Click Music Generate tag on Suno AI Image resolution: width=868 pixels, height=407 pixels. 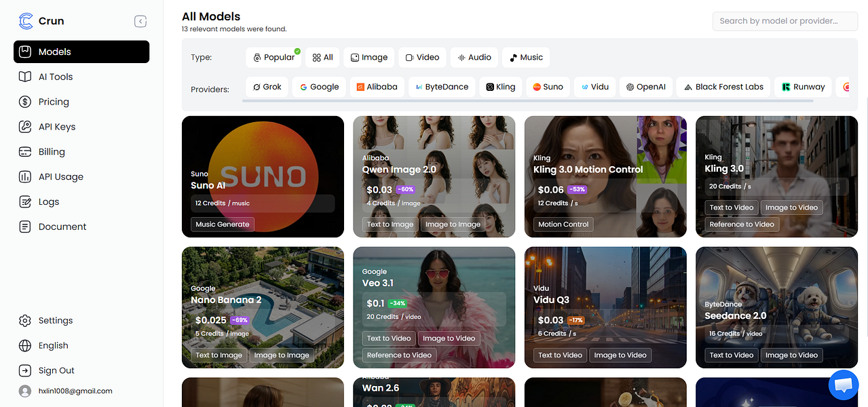(223, 224)
